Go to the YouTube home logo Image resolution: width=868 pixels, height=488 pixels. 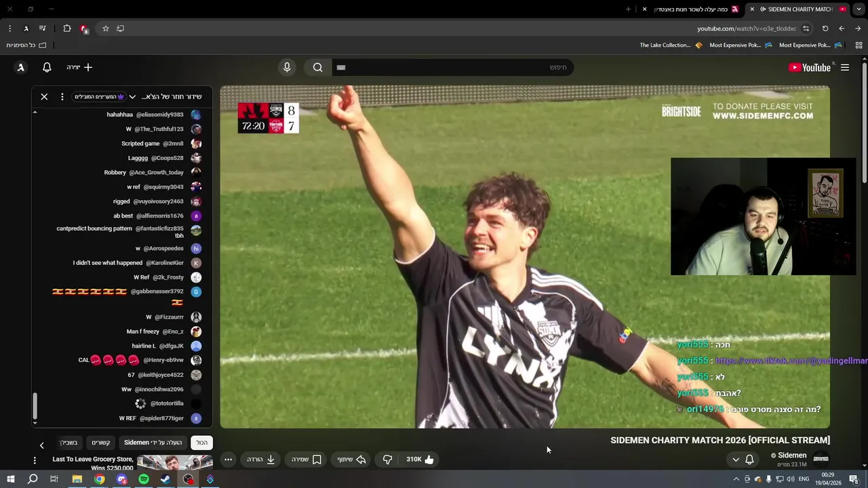810,67
